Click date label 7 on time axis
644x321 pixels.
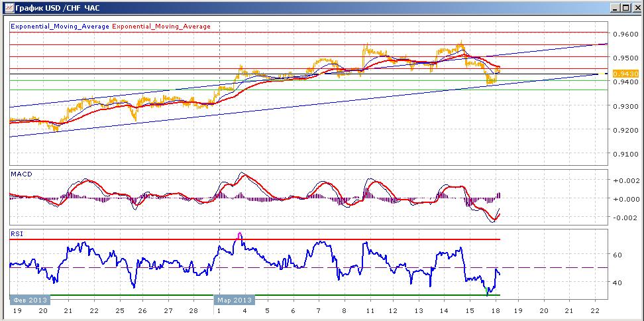tap(319, 311)
